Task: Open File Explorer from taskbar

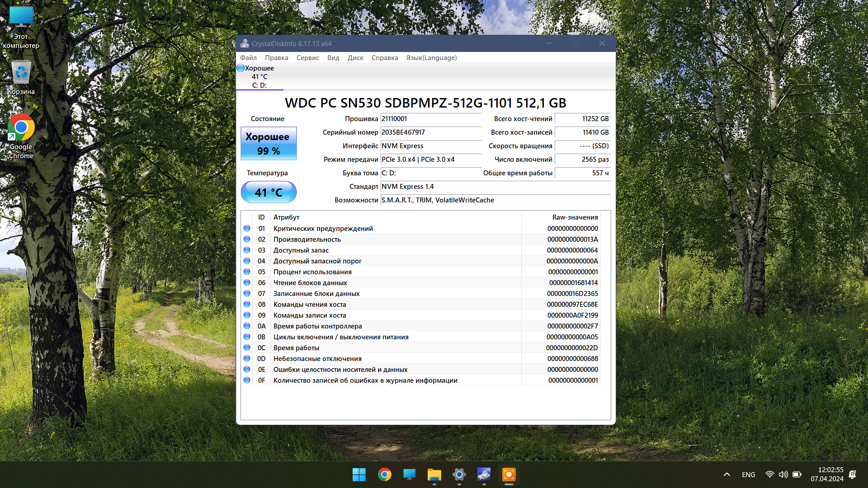Action: [x=434, y=474]
